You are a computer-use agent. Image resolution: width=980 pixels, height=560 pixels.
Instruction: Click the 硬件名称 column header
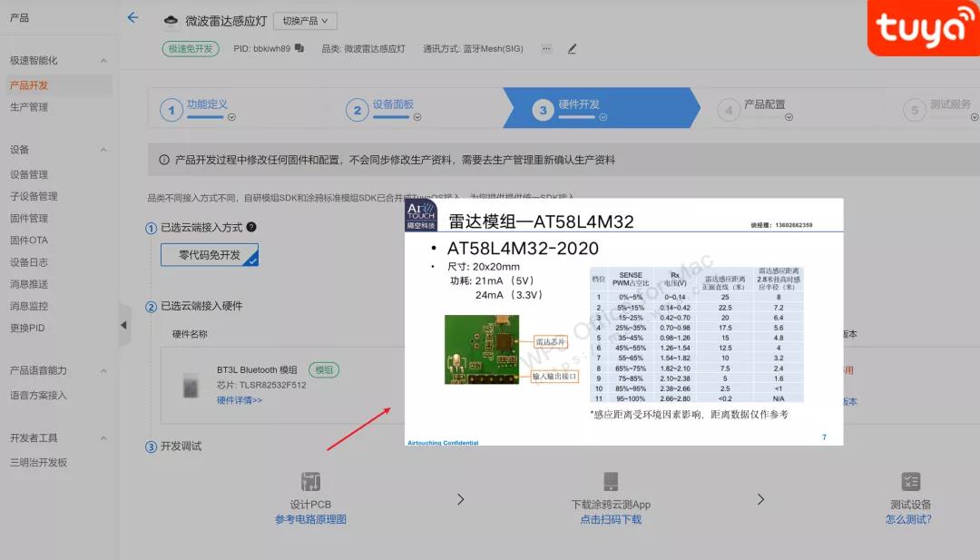190,334
